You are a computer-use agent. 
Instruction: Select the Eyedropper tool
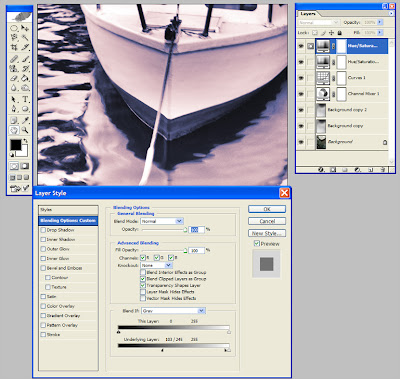[x=25, y=120]
